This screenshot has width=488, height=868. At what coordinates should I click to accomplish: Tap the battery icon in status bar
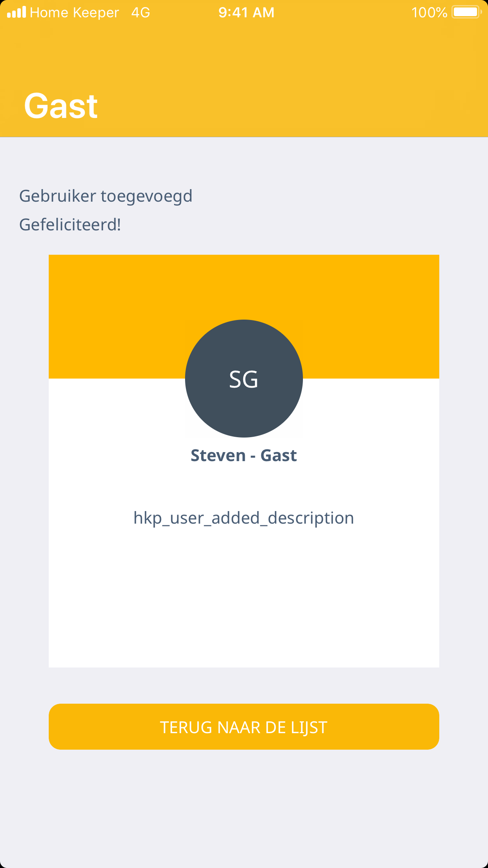click(x=466, y=12)
